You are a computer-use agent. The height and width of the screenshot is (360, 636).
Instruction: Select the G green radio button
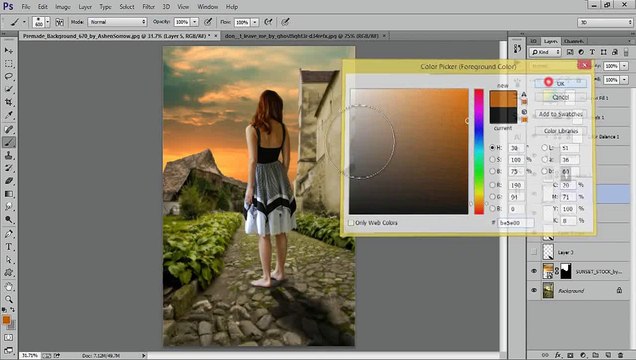(x=492, y=197)
